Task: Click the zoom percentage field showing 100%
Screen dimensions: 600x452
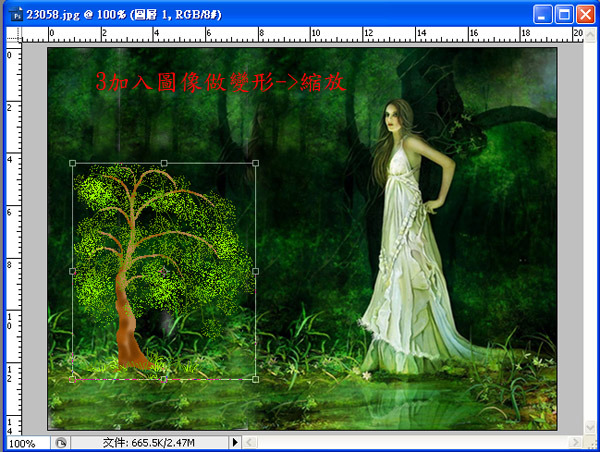Action: [28, 443]
